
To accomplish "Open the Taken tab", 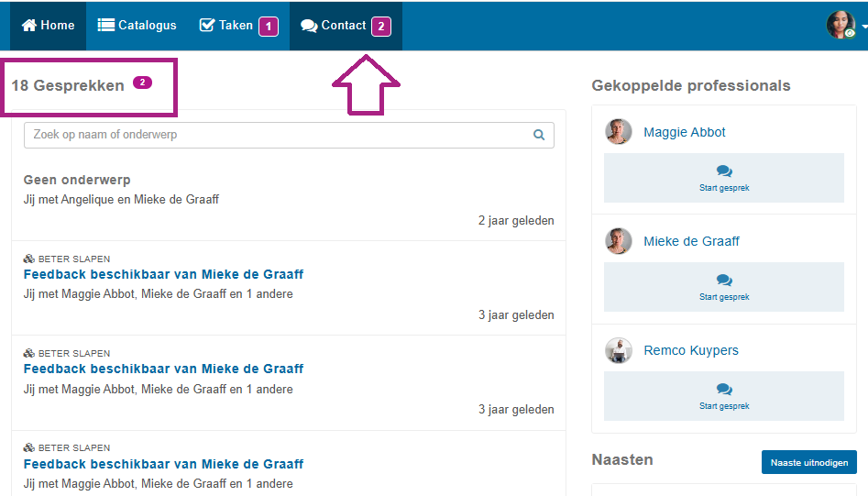I will click(238, 26).
